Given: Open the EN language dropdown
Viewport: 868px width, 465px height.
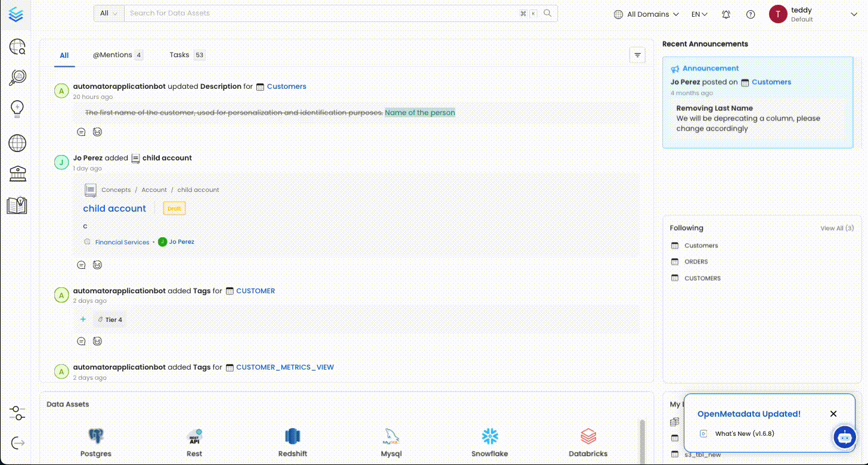Looking at the screenshot, I should coord(699,14).
